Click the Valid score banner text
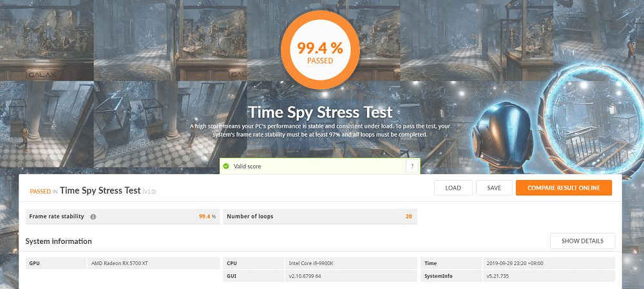Screen dimensions: 644x289 [x=247, y=166]
